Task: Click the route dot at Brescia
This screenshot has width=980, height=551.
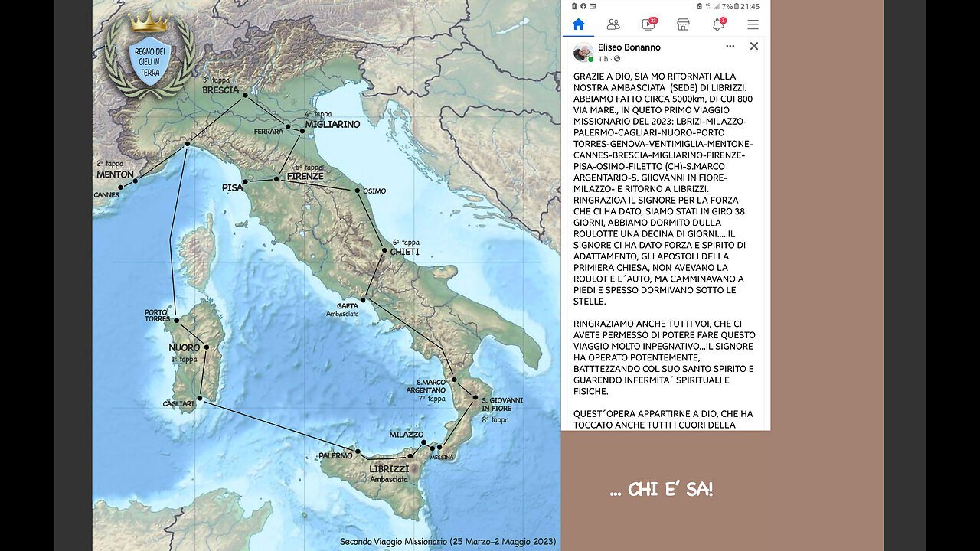Action: click(x=245, y=95)
